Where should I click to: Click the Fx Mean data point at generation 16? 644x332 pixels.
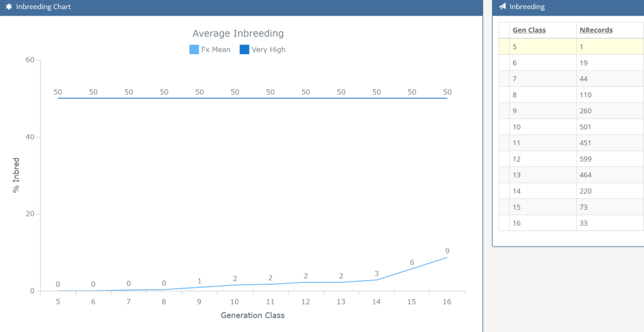[x=447, y=257]
